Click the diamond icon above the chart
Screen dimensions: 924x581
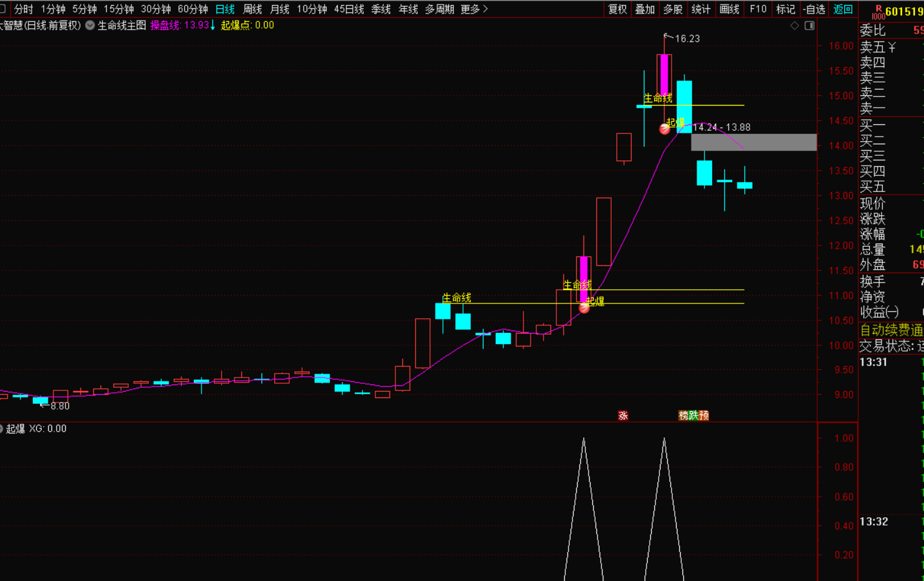click(795, 26)
